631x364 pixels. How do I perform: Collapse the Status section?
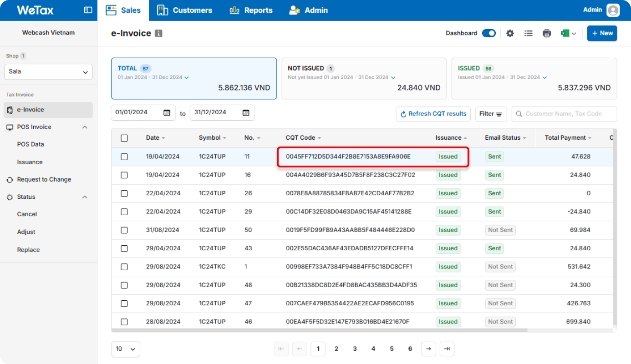[x=85, y=197]
